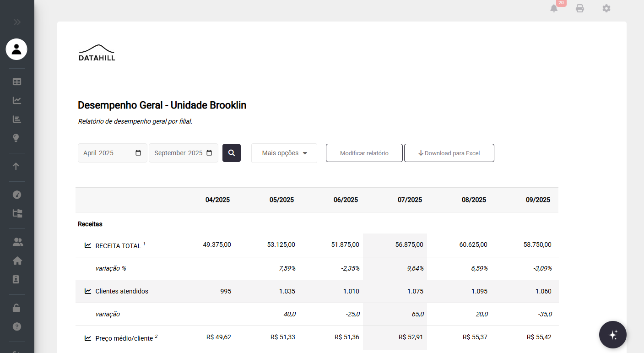Open the AI sparkle assistant button
This screenshot has height=353, width=644.
click(x=612, y=335)
